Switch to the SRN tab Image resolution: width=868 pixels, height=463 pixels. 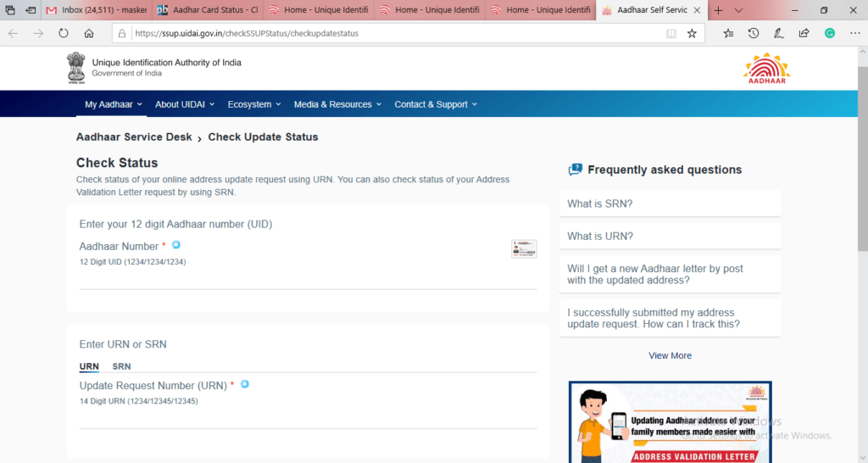[122, 366]
